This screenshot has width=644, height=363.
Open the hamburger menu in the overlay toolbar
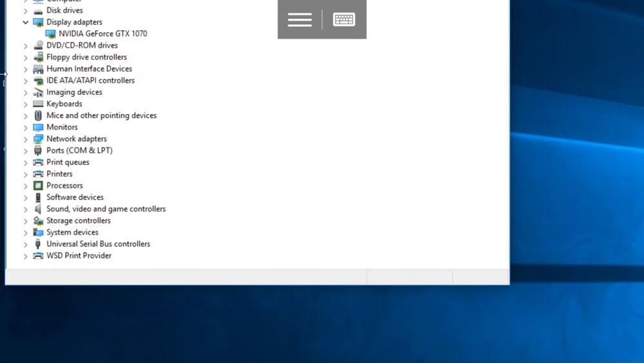300,19
